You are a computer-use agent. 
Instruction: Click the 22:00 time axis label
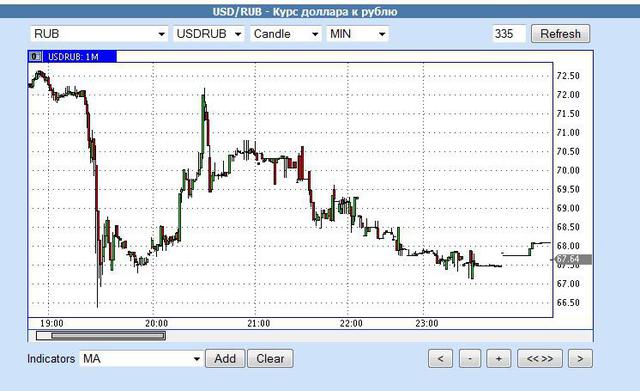coord(351,324)
